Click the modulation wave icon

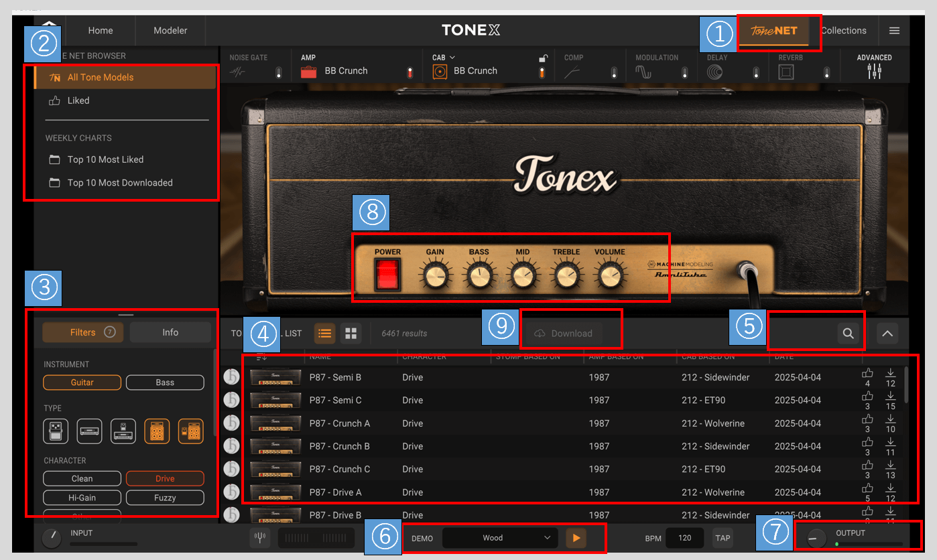643,72
